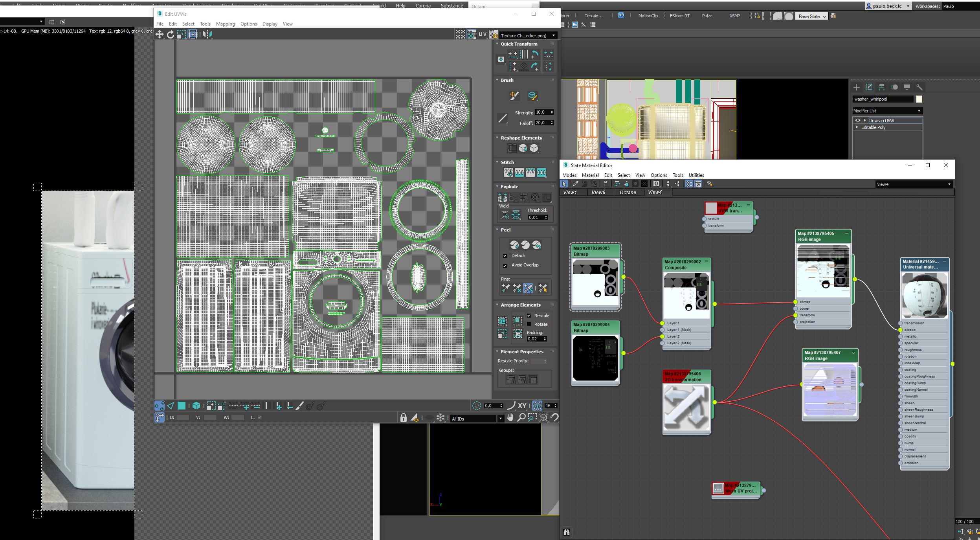The width and height of the screenshot is (980, 540).
Task: Enable the Rotate checkbox in Arrange Elements
Action: click(x=529, y=324)
